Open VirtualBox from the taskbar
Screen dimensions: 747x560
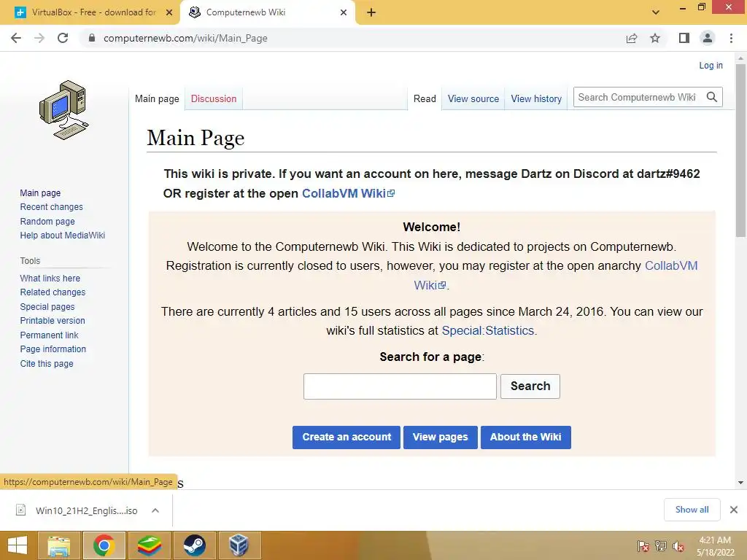pyautogui.click(x=239, y=545)
